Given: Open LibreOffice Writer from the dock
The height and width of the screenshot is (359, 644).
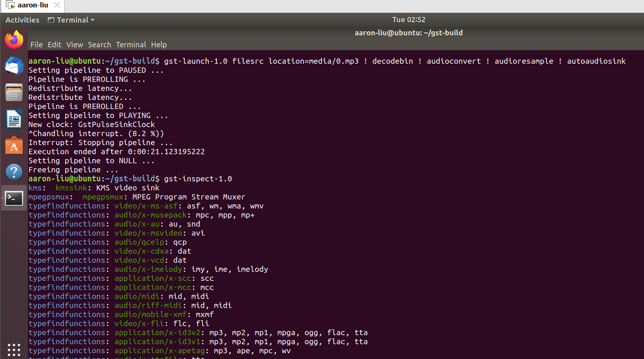Looking at the screenshot, I should coord(14,119).
